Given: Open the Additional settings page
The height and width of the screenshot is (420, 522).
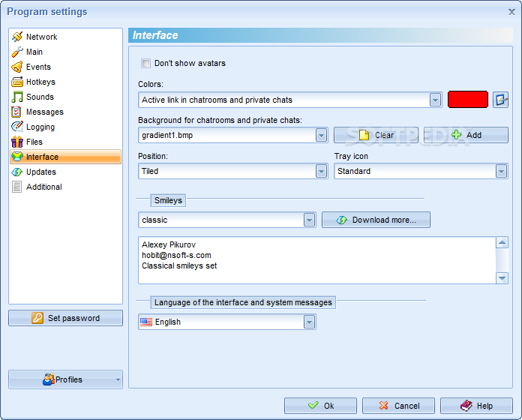Looking at the screenshot, I should [65, 187].
